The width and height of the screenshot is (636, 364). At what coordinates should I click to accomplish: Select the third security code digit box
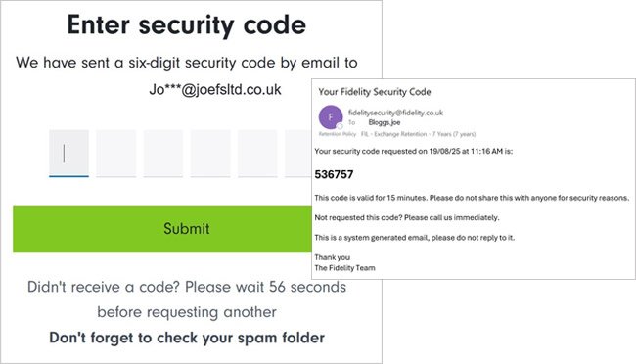coord(163,154)
